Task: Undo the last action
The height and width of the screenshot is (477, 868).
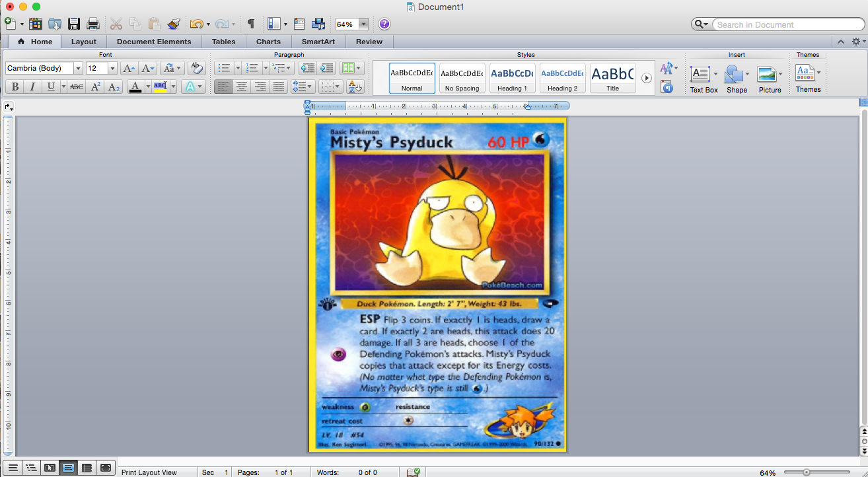Action: (196, 24)
